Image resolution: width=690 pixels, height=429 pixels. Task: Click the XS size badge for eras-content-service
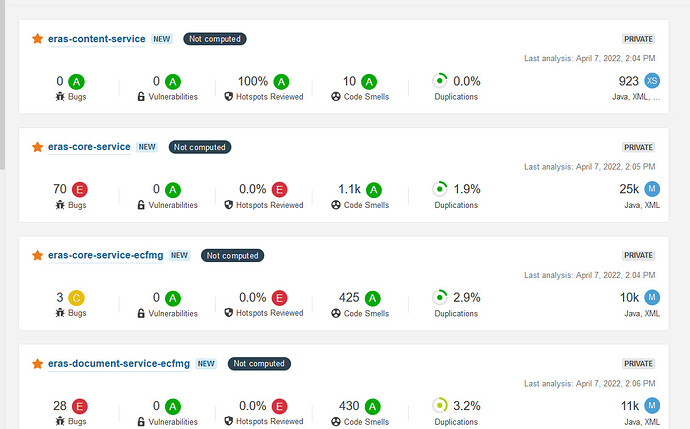click(x=652, y=81)
